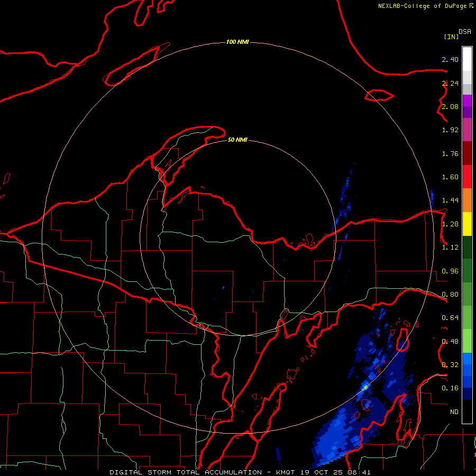Select the navy blue swatch above ND
Screen dimensions: 476x476
pyautogui.click(x=467, y=393)
